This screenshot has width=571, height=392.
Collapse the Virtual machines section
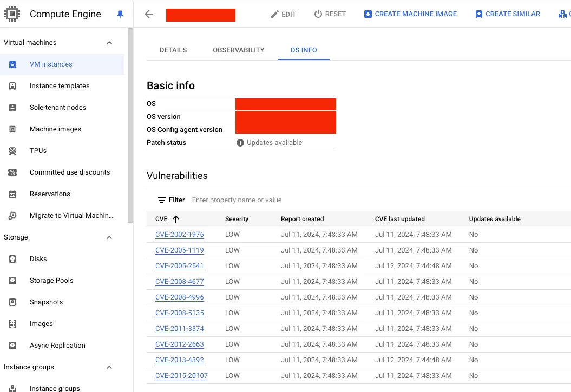click(109, 43)
